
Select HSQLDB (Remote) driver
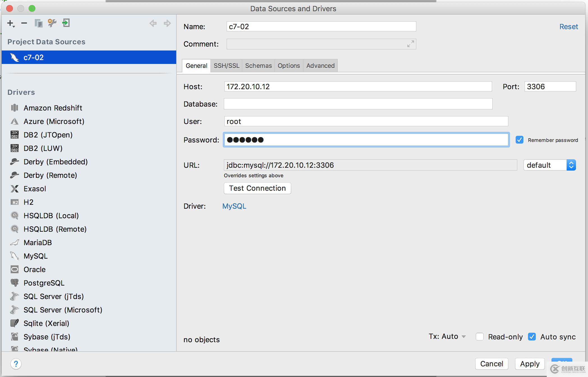pyautogui.click(x=89, y=229)
